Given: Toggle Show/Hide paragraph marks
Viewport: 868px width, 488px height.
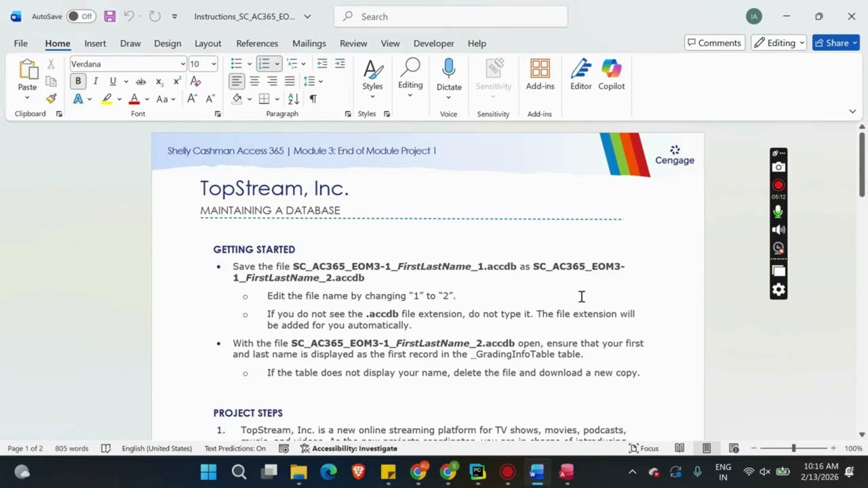Looking at the screenshot, I should 313,99.
